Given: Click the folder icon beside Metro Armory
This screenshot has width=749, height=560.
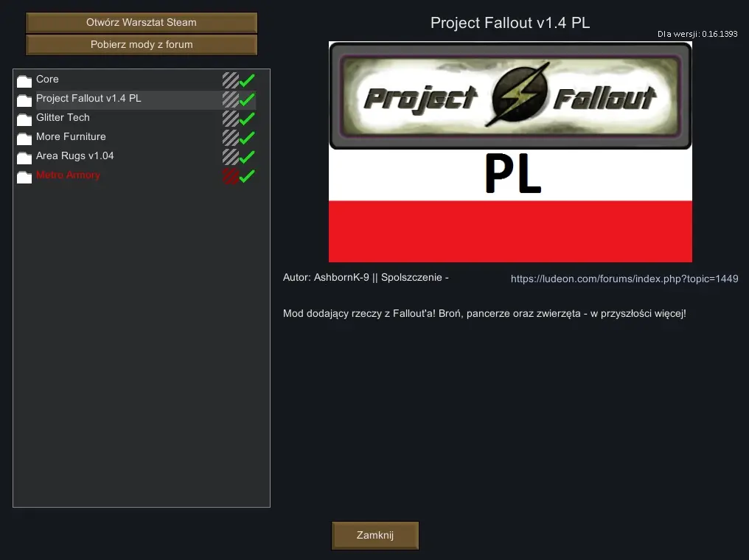Looking at the screenshot, I should 24,177.
